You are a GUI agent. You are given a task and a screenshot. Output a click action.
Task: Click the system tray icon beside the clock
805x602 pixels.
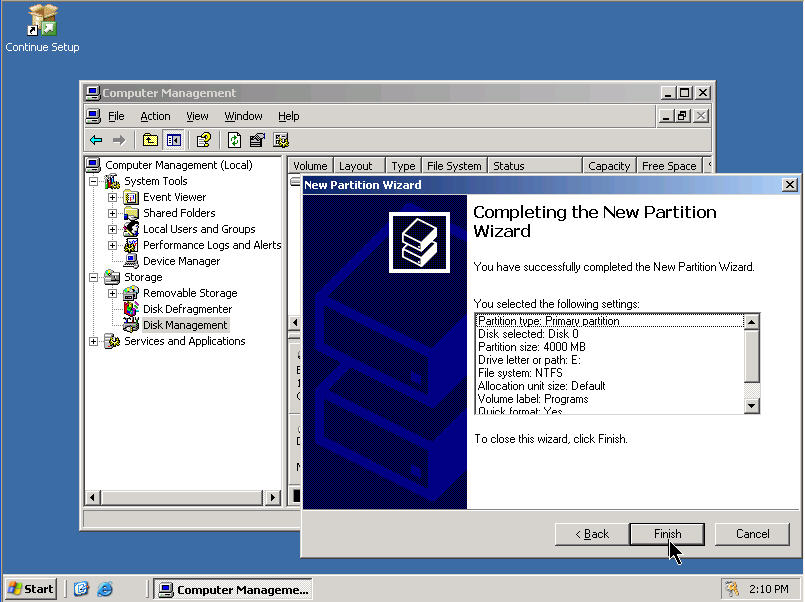(732, 589)
